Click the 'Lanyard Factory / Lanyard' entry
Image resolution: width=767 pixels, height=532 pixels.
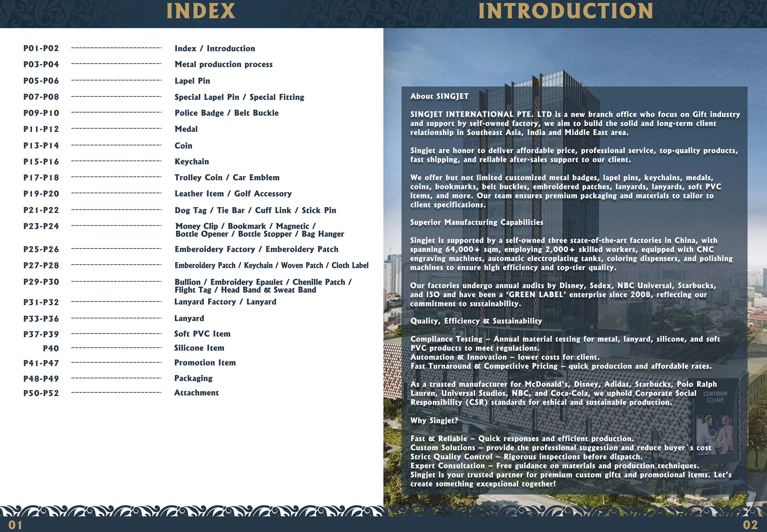click(225, 302)
